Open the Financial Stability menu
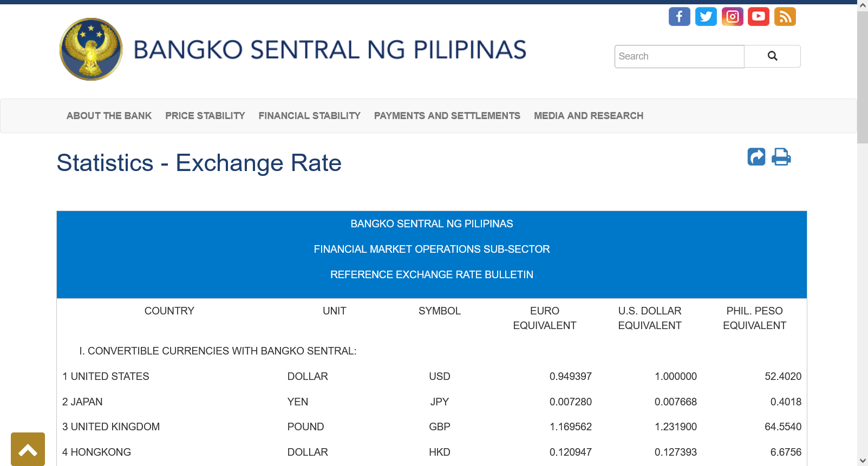The image size is (868, 466). coord(309,116)
